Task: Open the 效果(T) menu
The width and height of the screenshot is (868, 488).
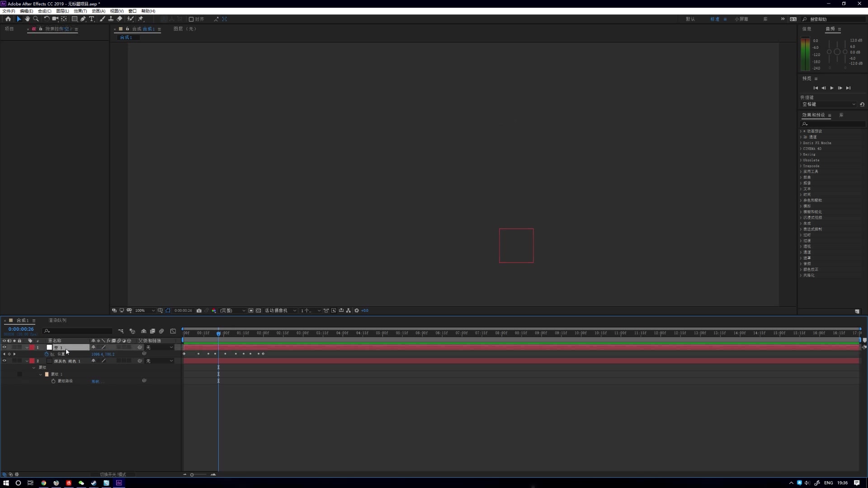Action: (80, 11)
